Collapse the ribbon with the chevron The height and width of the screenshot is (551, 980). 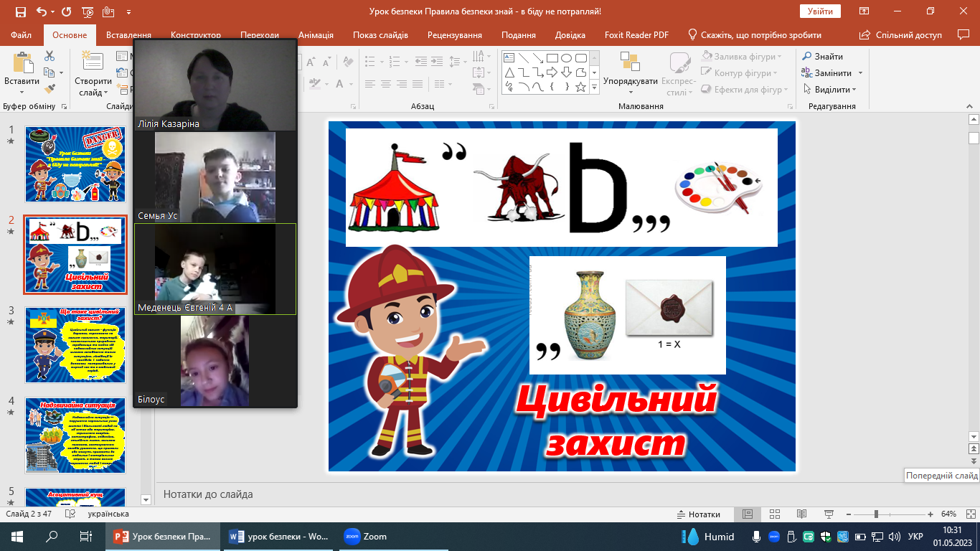point(971,106)
